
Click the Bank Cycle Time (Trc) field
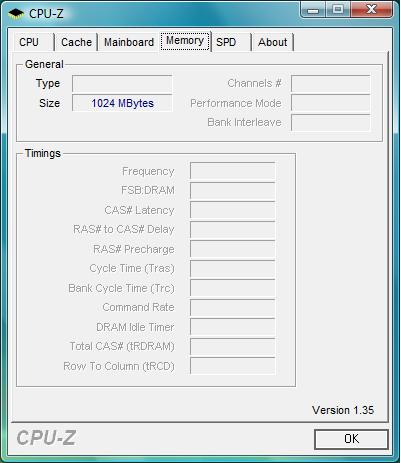pyautogui.click(x=233, y=288)
